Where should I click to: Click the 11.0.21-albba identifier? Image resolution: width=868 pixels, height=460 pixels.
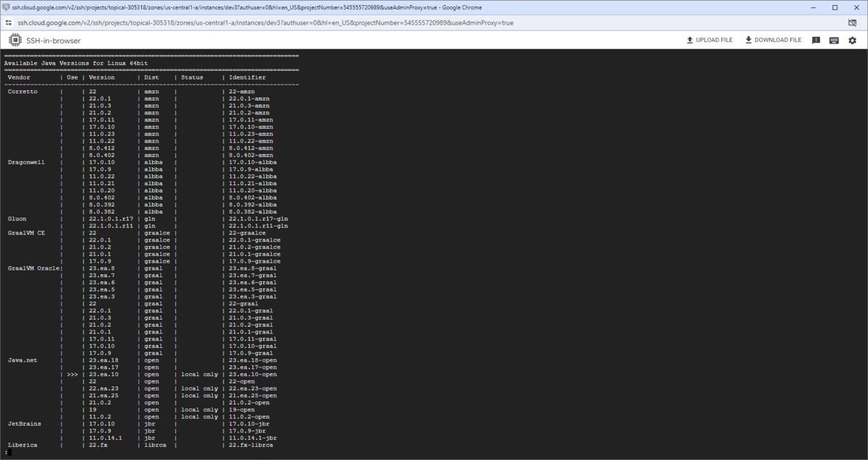click(x=253, y=184)
